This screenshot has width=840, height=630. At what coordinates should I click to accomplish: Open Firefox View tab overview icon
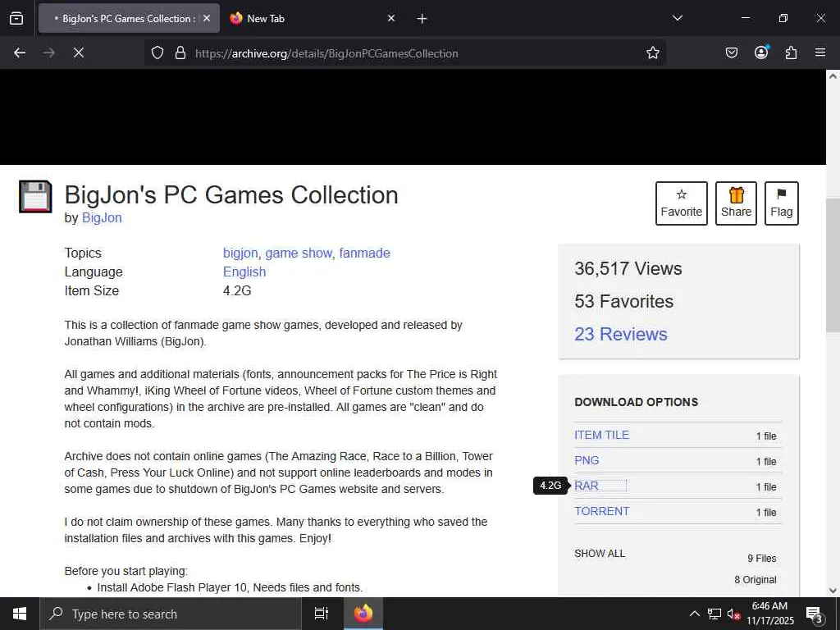tap(16, 18)
